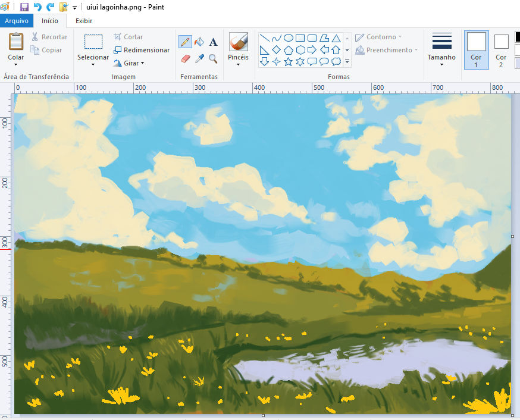520x420 pixels.
Task: Select the five-pointed star shape
Action: coord(289,61)
